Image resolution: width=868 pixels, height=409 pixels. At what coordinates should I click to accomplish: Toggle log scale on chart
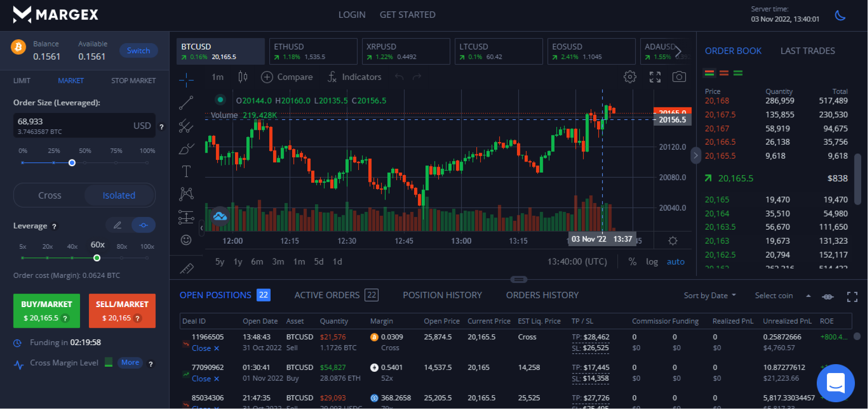(x=652, y=261)
